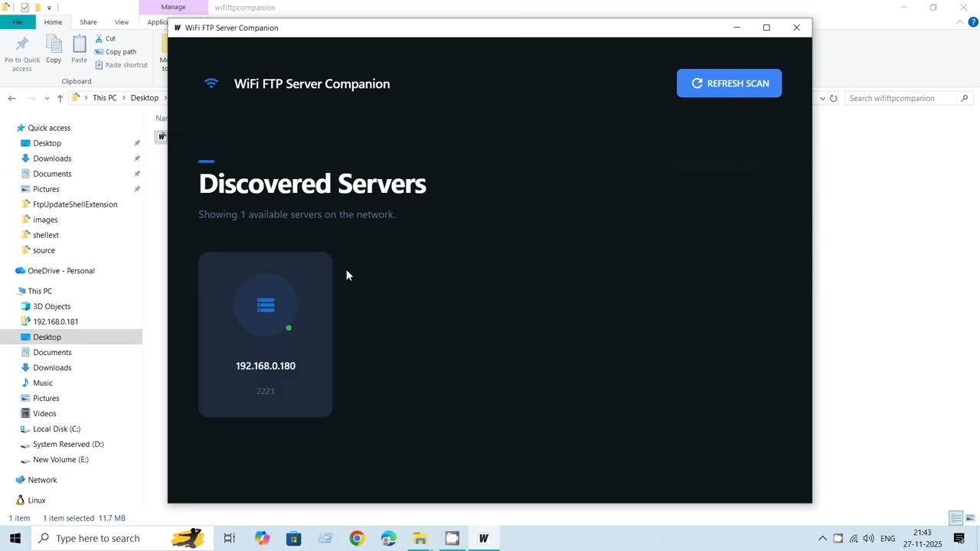Open the recent locations dropdown arrow

click(x=47, y=98)
